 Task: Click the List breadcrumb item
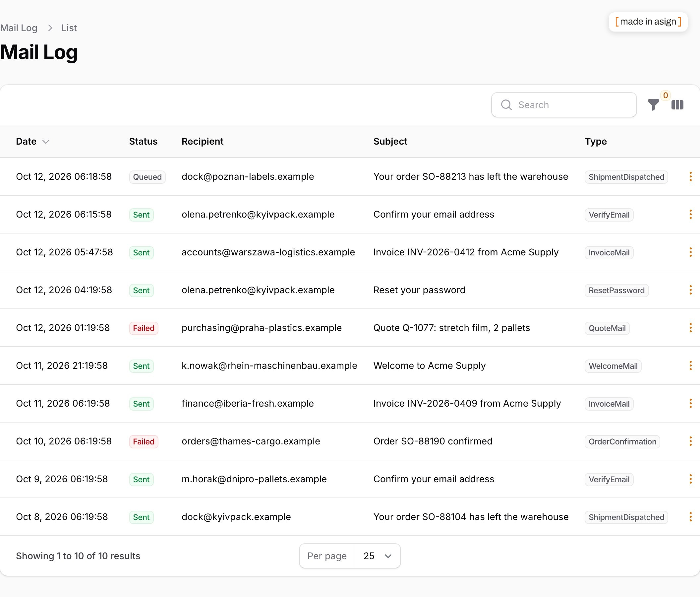coord(69,28)
